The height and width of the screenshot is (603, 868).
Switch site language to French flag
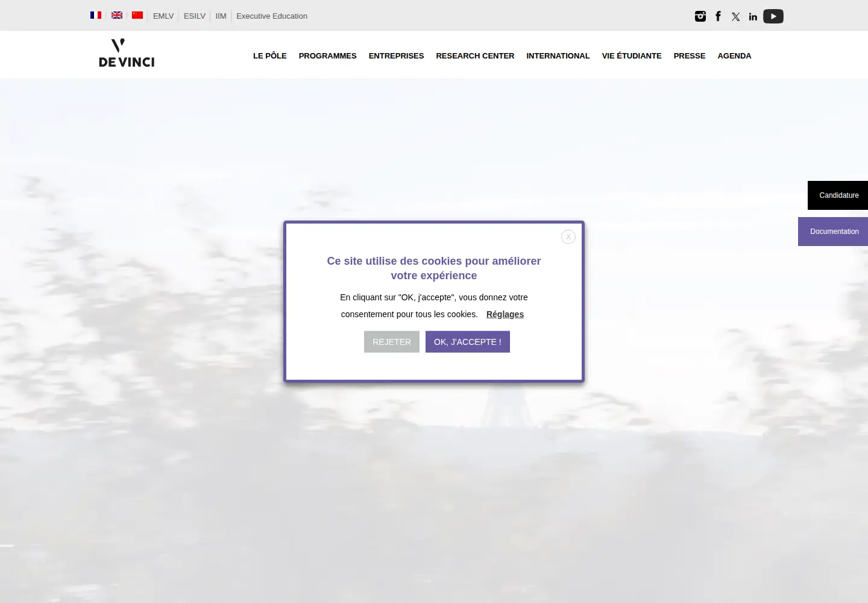96,15
